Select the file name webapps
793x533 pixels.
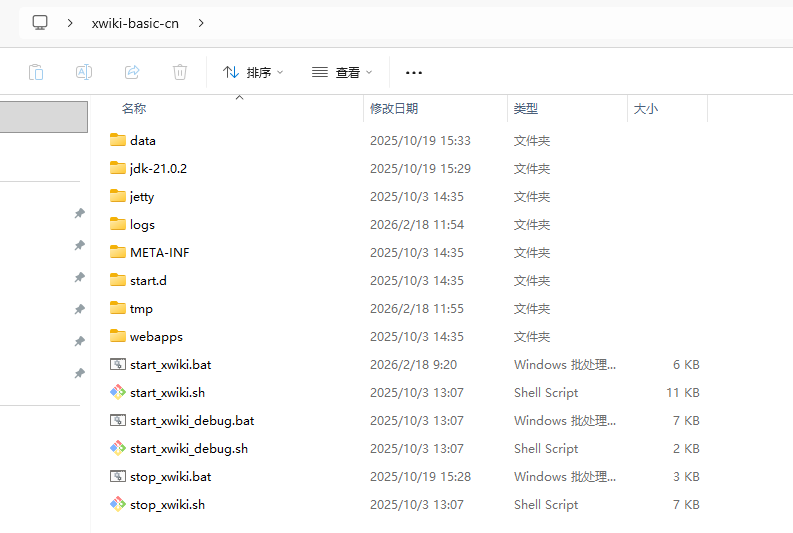pyautogui.click(x=156, y=337)
